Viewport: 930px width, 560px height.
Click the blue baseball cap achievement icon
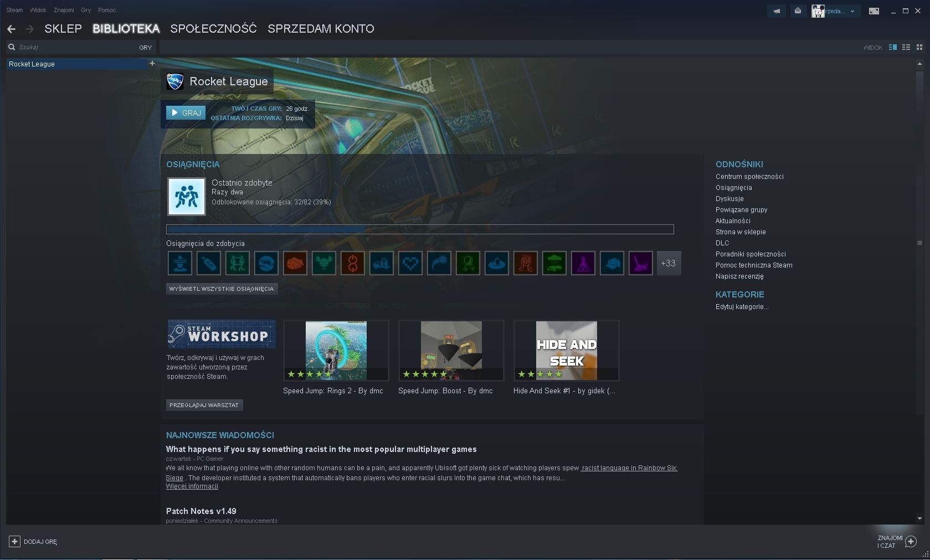click(612, 263)
